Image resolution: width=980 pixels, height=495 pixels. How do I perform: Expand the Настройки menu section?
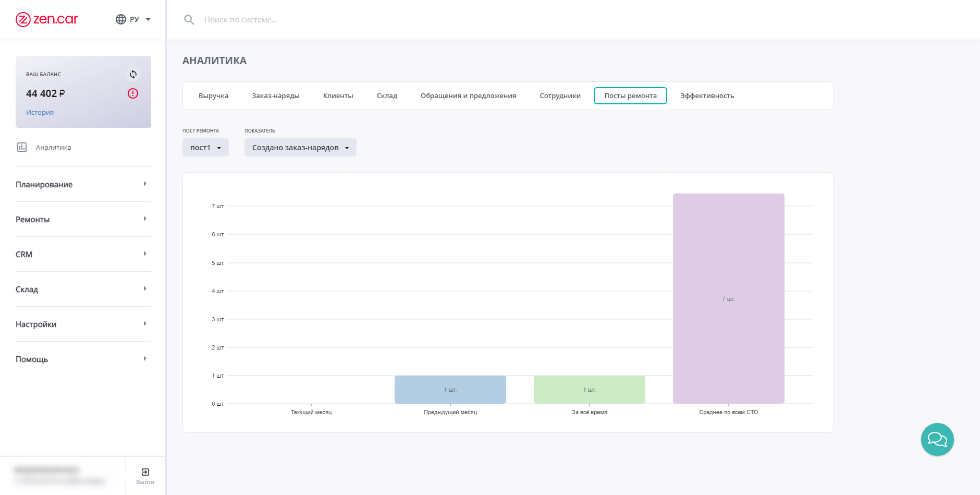(83, 324)
